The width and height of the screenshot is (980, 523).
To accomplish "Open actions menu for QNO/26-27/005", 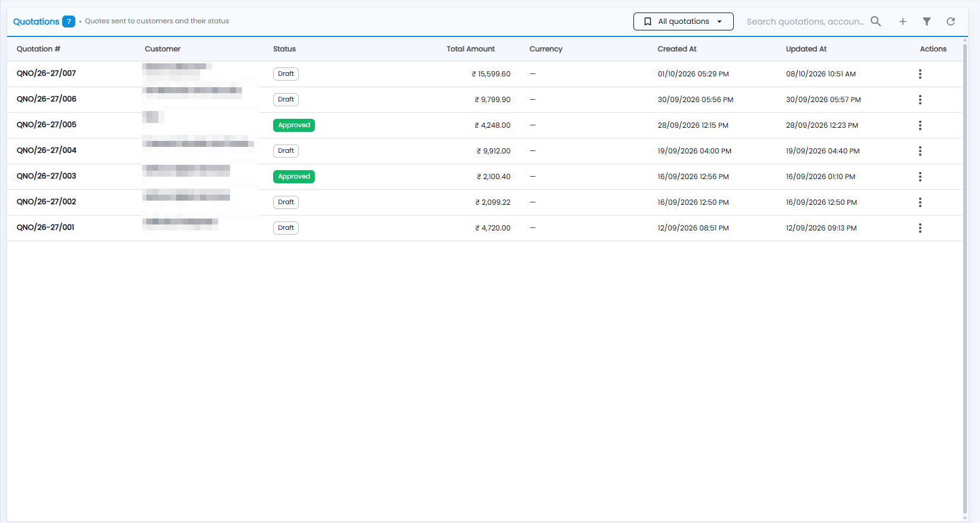I will point(920,125).
